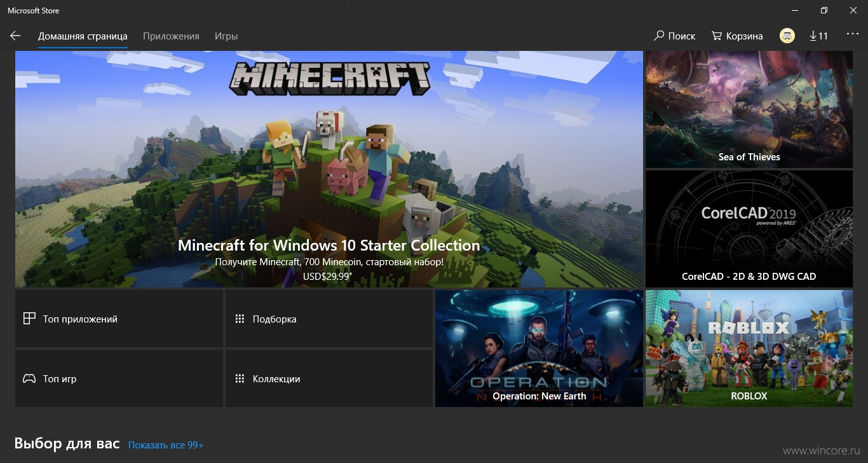Click the Топ игр gamepad icon

tap(29, 378)
